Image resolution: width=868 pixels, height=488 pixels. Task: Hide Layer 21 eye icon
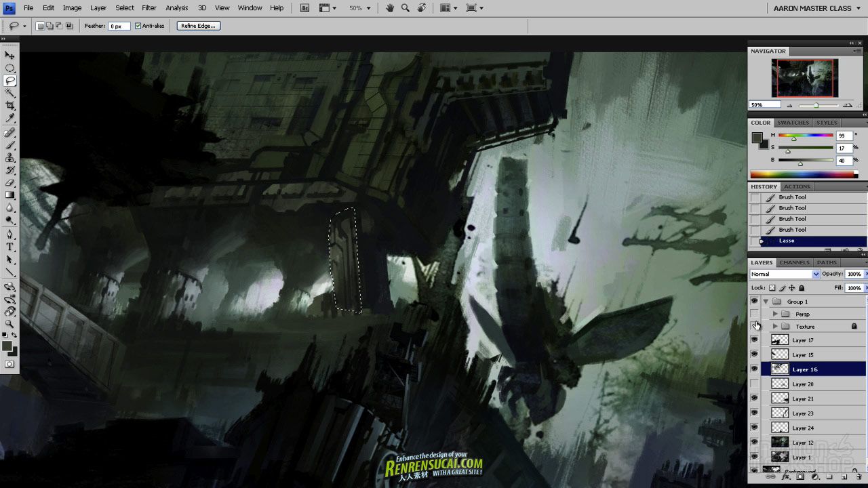(x=754, y=399)
